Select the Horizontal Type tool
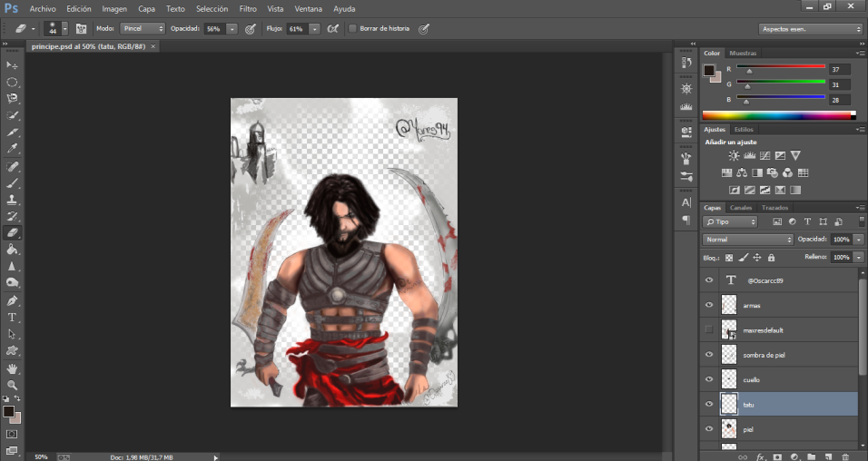The height and width of the screenshot is (461, 868). click(13, 318)
